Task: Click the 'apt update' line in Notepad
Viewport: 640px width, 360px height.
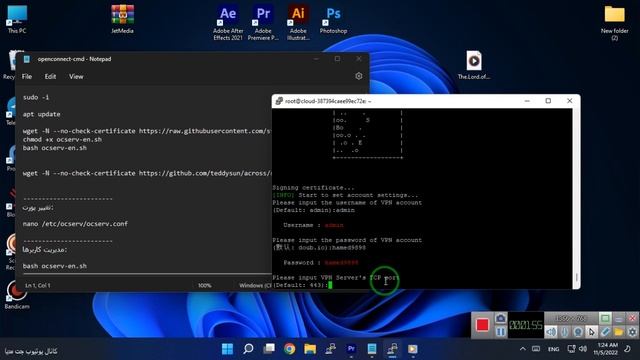Action: [x=42, y=114]
